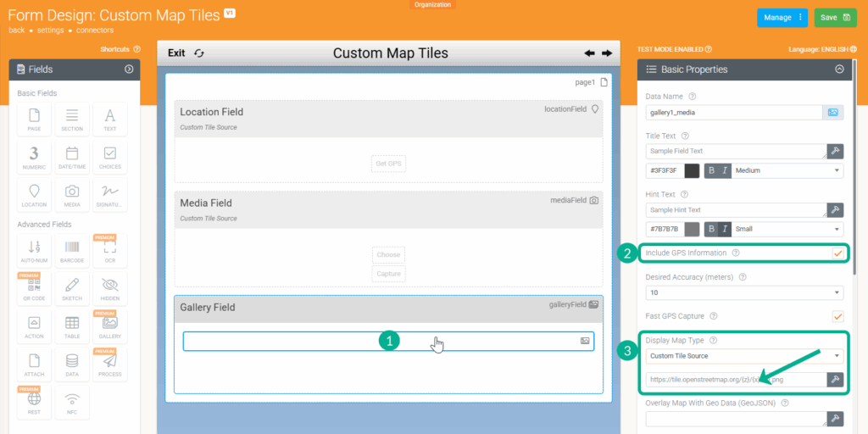Image resolution: width=868 pixels, height=434 pixels.
Task: Add a CHOICES field
Action: [x=110, y=157]
